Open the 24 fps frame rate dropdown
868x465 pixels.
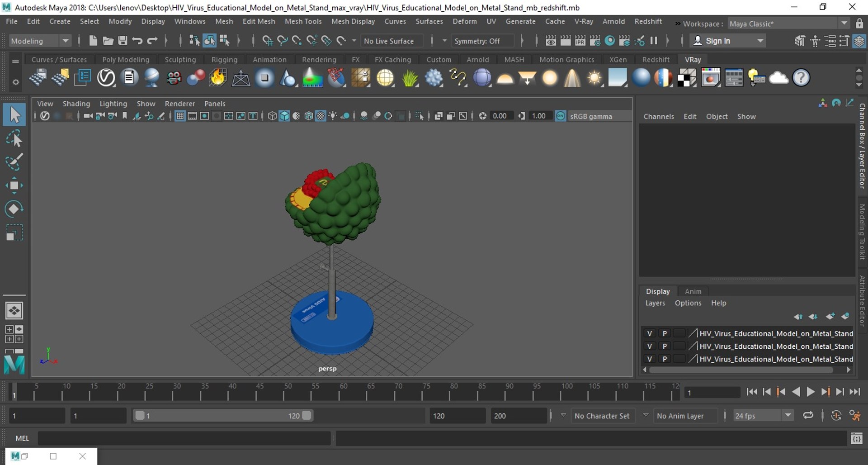763,416
